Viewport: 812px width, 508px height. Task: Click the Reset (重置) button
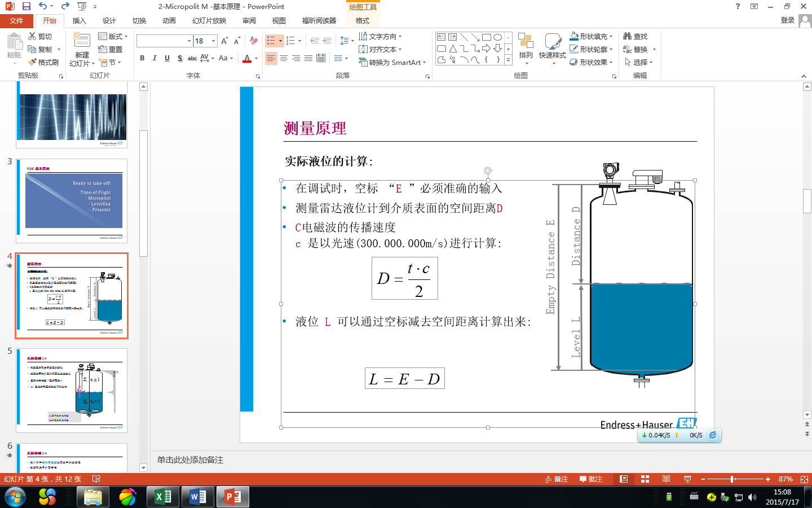[111, 49]
